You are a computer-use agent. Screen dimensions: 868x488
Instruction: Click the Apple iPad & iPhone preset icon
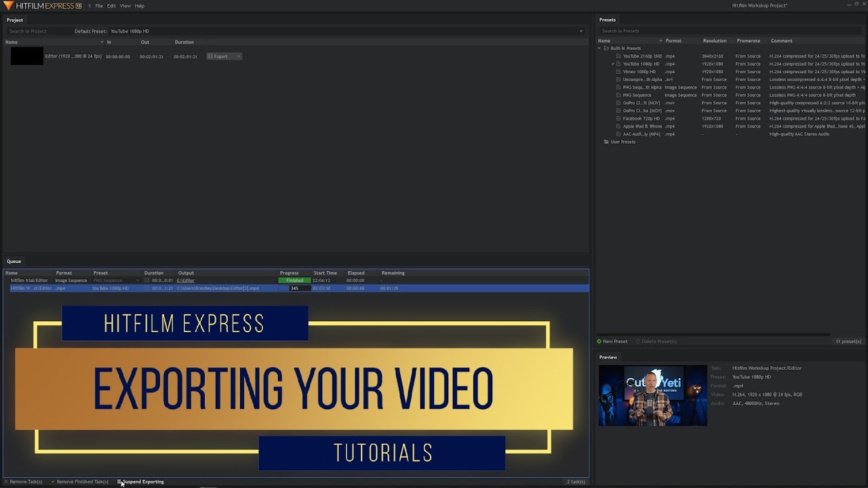coord(618,126)
